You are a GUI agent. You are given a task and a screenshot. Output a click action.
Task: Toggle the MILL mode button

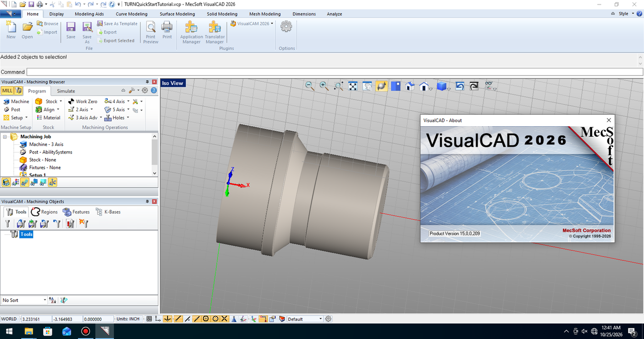pyautogui.click(x=7, y=91)
